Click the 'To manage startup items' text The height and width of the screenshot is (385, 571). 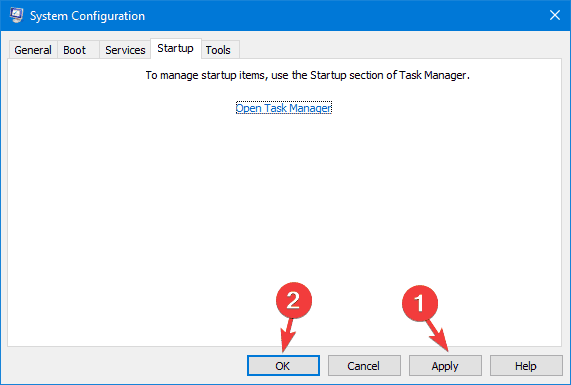[308, 75]
